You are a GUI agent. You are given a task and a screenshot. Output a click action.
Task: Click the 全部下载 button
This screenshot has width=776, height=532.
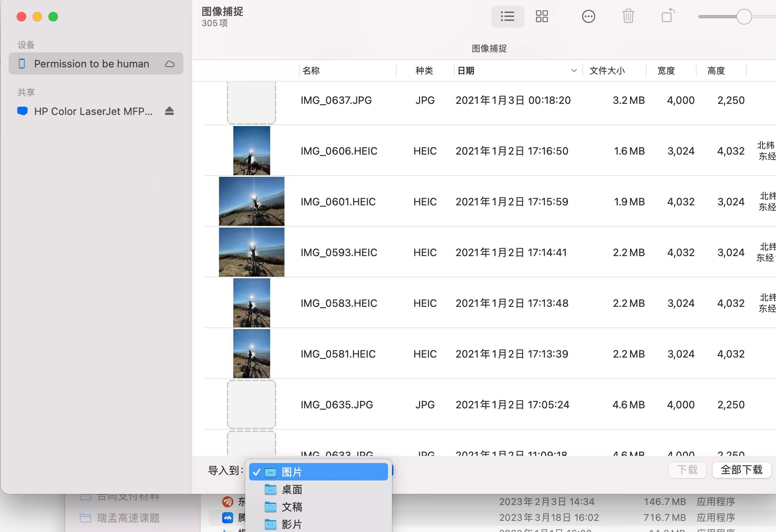pyautogui.click(x=741, y=470)
